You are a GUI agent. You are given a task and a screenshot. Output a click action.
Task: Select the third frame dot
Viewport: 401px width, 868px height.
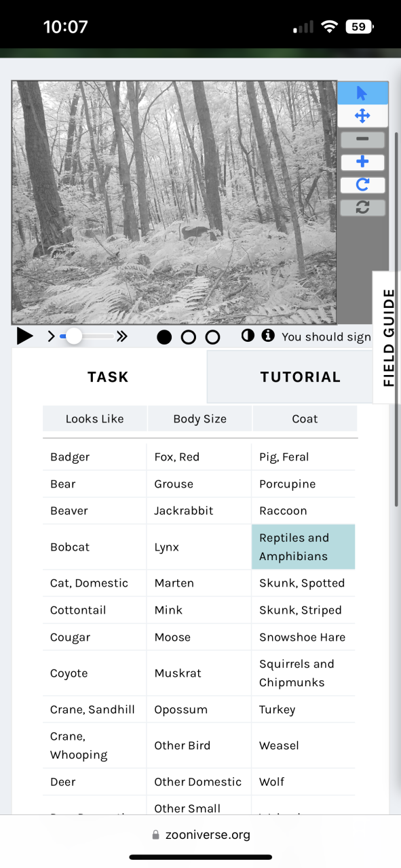click(x=212, y=337)
